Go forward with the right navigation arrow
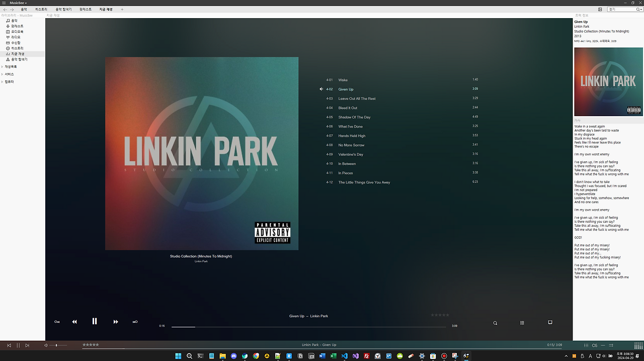Image resolution: width=644 pixels, height=361 pixels. tap(12, 10)
